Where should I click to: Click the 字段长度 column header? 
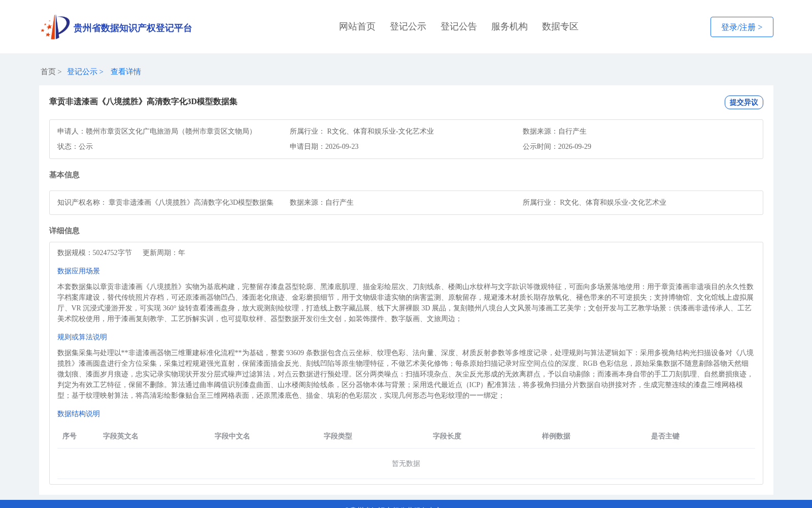pyautogui.click(x=447, y=436)
